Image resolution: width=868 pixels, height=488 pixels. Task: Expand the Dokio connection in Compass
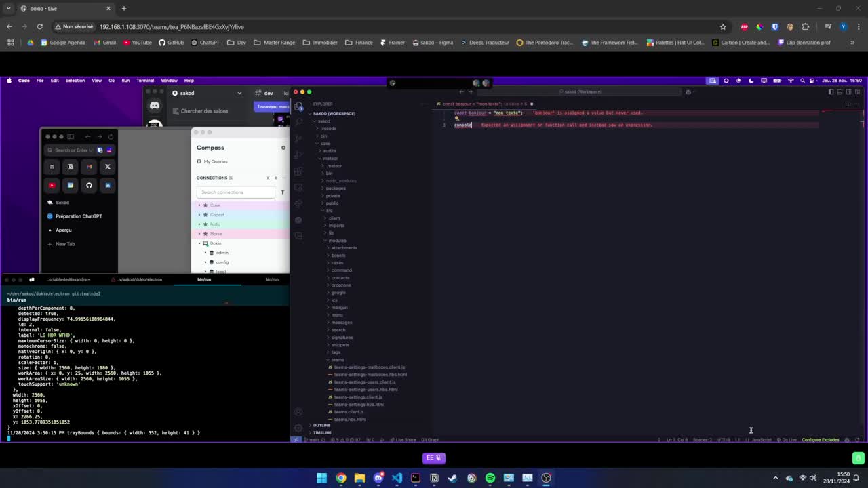[199, 243]
